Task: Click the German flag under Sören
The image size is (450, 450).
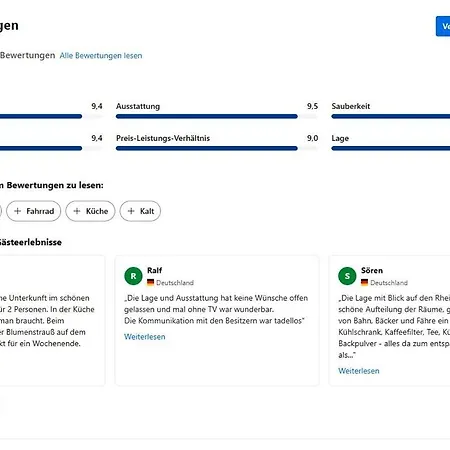Action: click(365, 283)
